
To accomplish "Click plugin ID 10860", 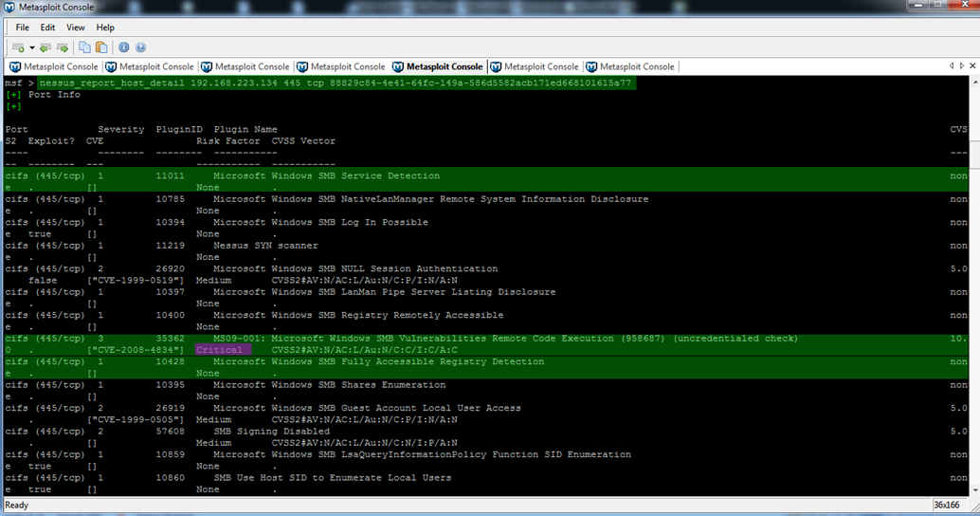I will pyautogui.click(x=170, y=478).
